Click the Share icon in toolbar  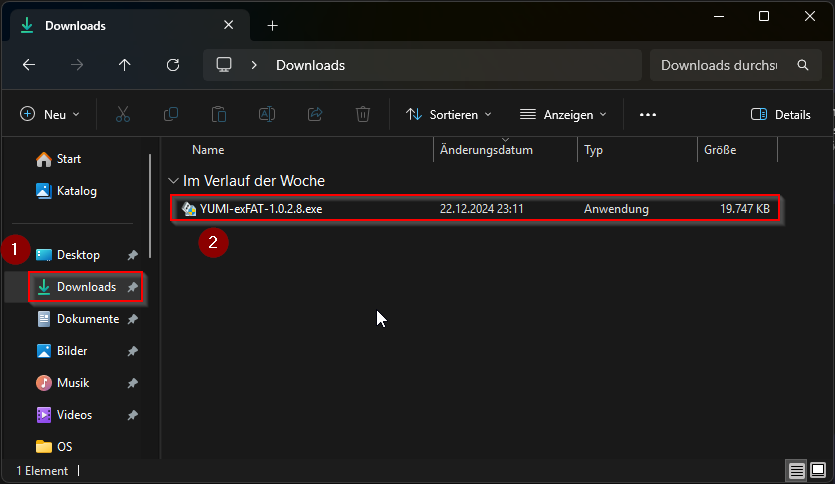(315, 114)
